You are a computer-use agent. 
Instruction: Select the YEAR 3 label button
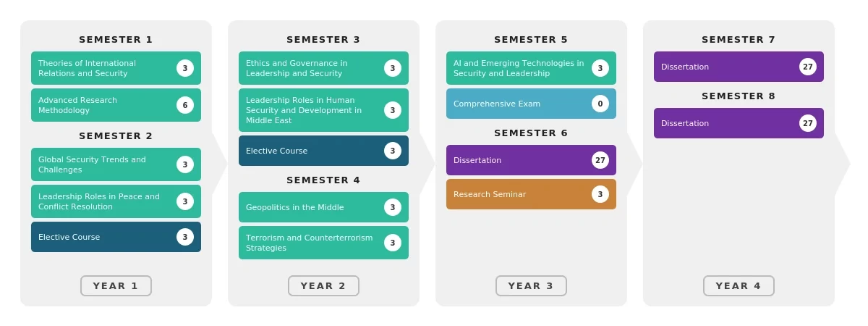click(531, 285)
